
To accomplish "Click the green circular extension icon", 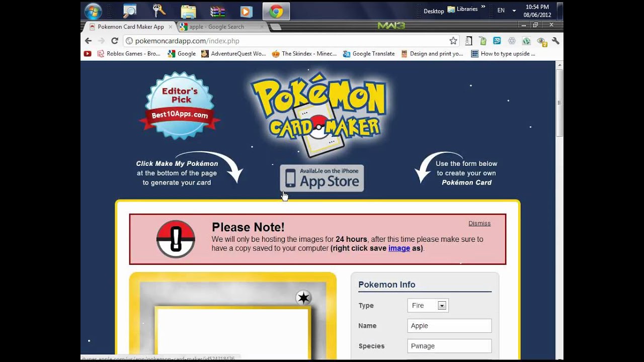I will [526, 41].
